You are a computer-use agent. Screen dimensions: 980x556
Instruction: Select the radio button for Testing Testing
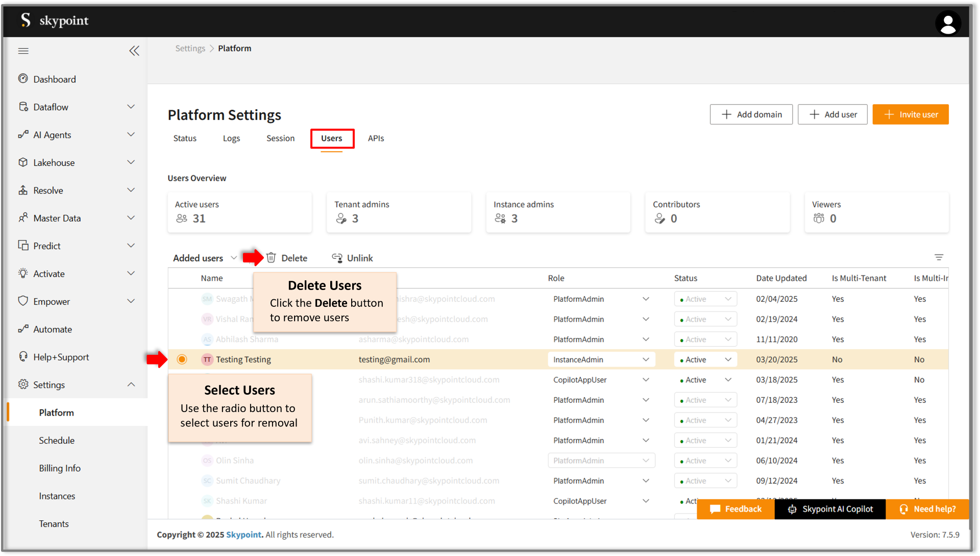click(182, 359)
